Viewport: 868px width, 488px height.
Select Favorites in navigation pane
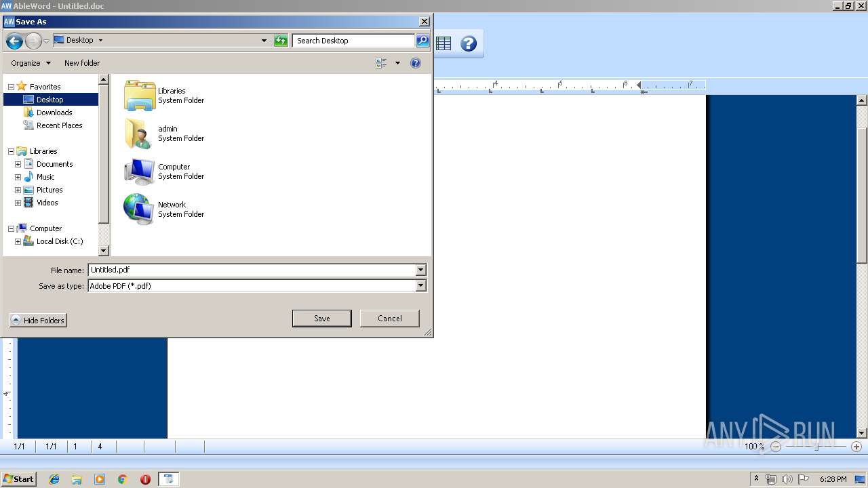[45, 87]
